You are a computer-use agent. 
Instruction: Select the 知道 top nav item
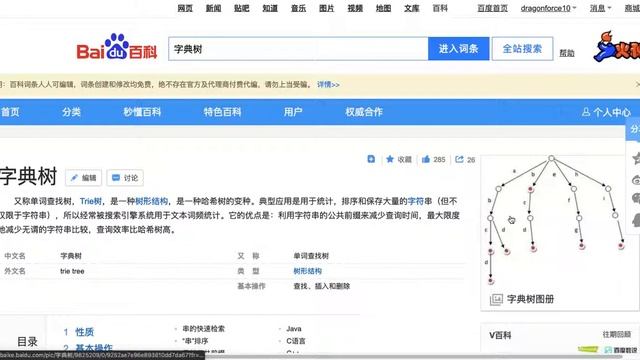tap(270, 8)
